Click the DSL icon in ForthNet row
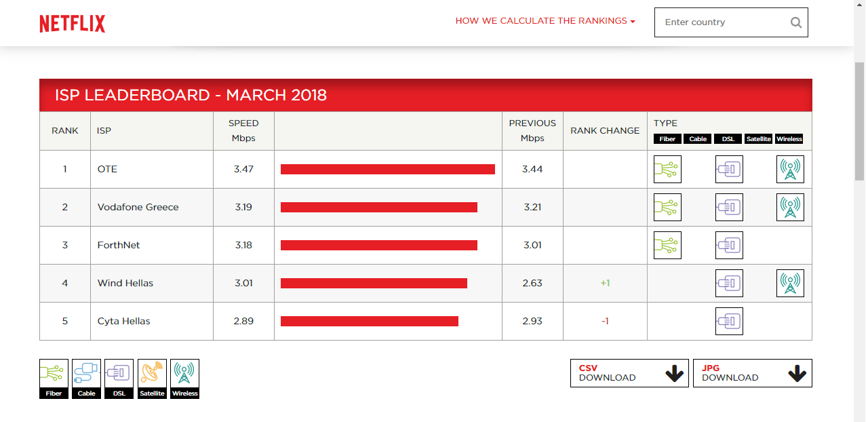Viewport: 868px width, 422px height. [x=729, y=245]
